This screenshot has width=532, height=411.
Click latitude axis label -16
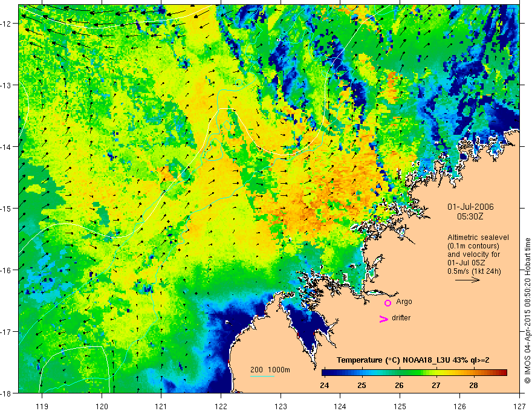click(x=7, y=270)
